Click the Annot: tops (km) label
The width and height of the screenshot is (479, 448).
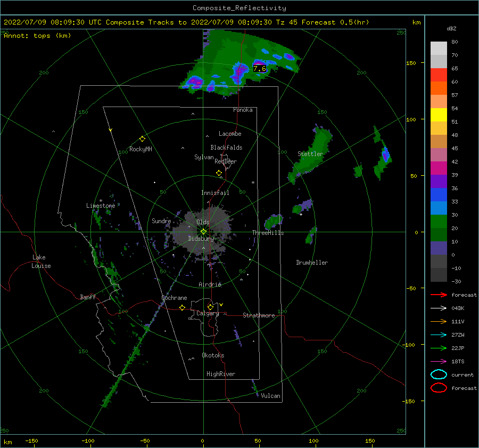tap(37, 36)
